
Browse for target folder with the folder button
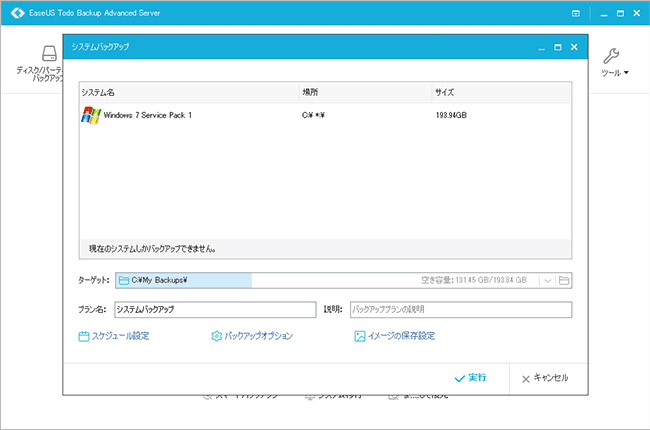pyautogui.click(x=564, y=280)
